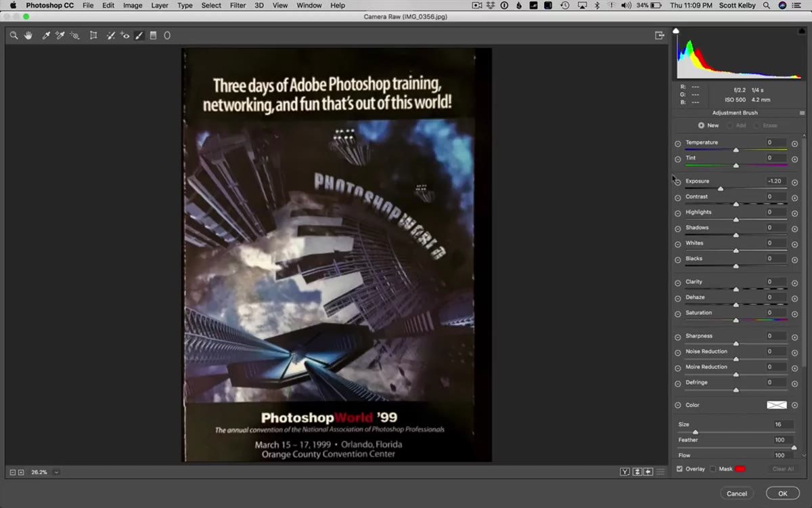Open the zoom level dropdown

[56, 472]
